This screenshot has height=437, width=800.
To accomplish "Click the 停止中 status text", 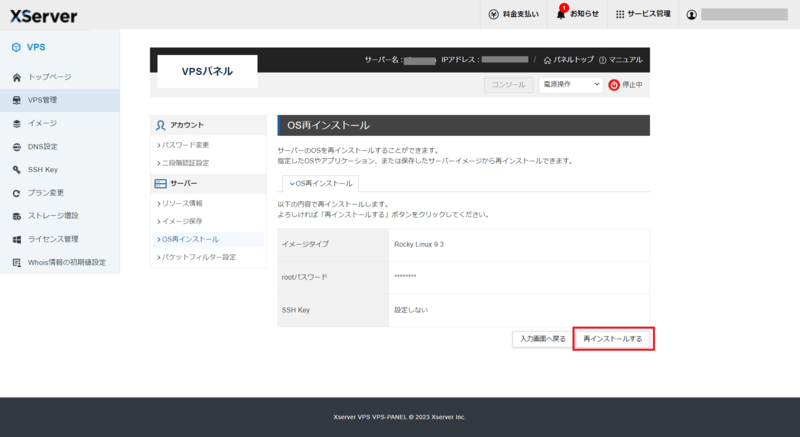I will click(632, 85).
